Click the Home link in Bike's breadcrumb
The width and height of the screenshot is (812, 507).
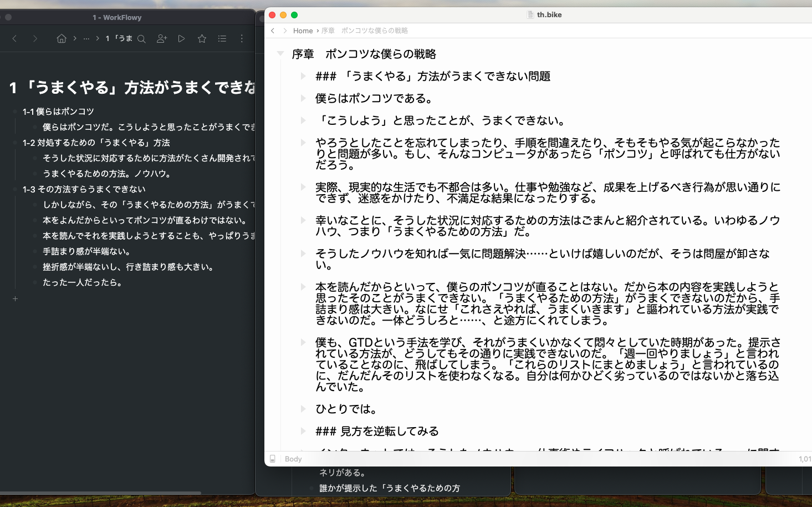303,31
